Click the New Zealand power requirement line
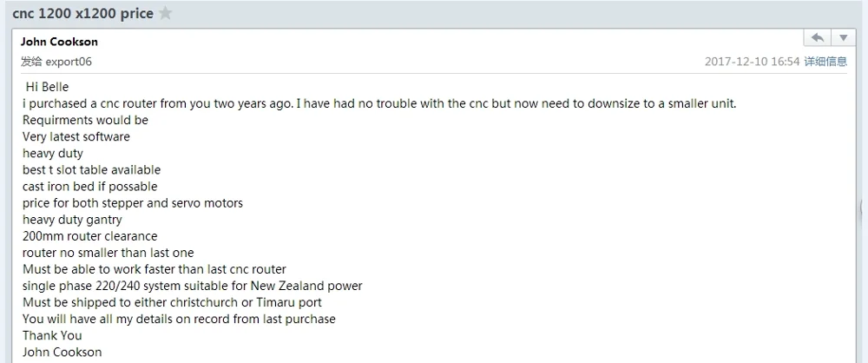 192,286
